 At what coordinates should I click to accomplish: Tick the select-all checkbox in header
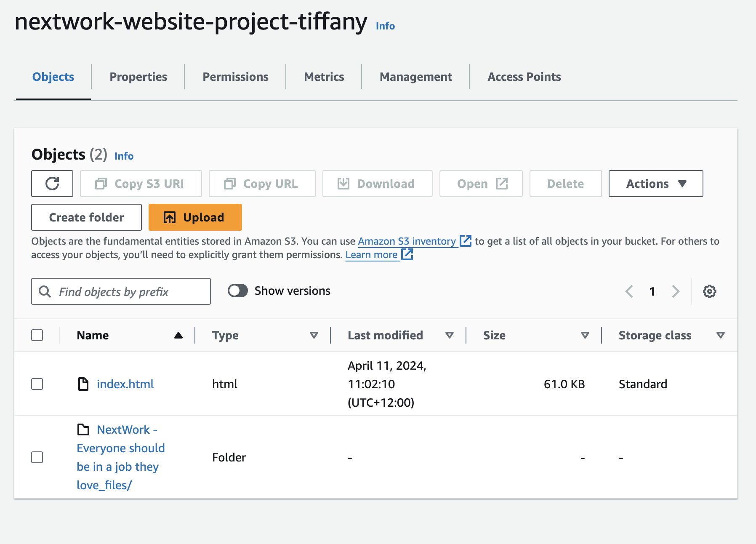click(x=37, y=335)
